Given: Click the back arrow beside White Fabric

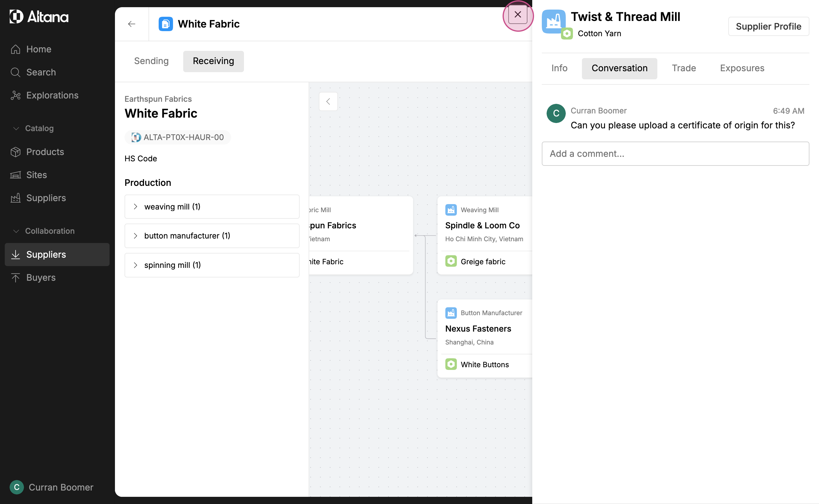Looking at the screenshot, I should click(x=132, y=24).
